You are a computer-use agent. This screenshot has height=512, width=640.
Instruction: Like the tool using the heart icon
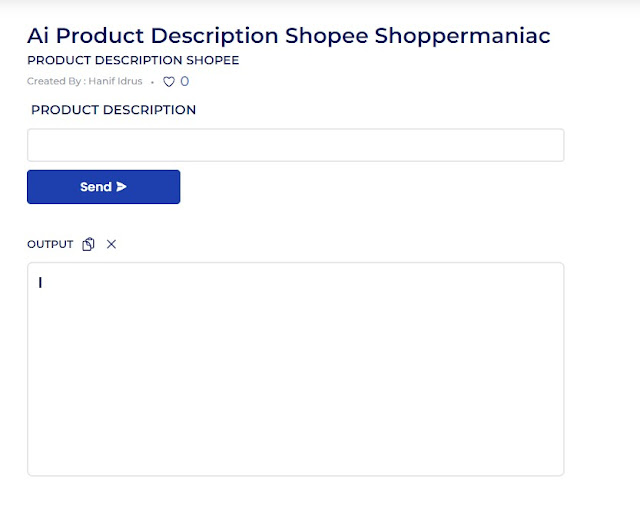(169, 82)
